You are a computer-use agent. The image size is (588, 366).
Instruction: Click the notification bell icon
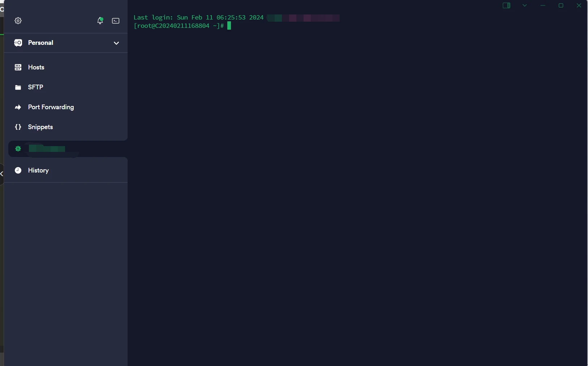pyautogui.click(x=100, y=21)
